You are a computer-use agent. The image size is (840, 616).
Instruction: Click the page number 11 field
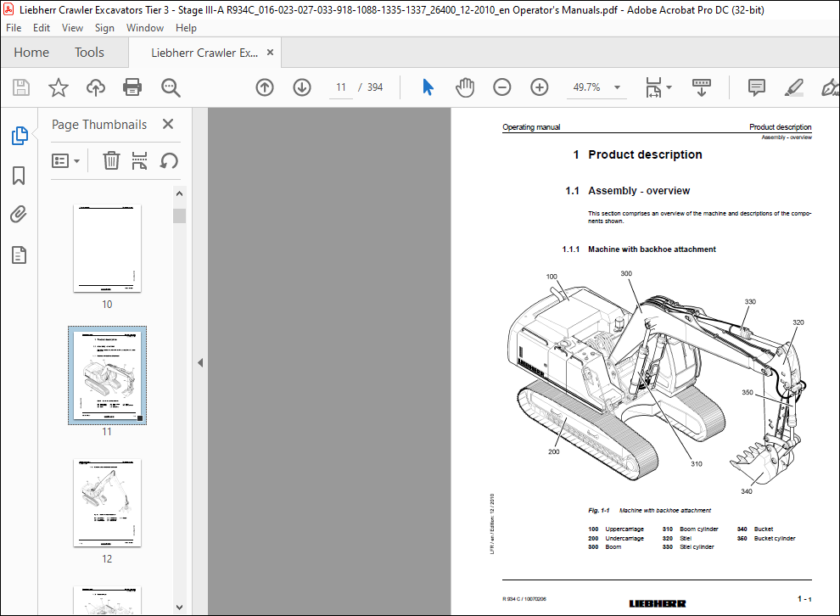[341, 87]
